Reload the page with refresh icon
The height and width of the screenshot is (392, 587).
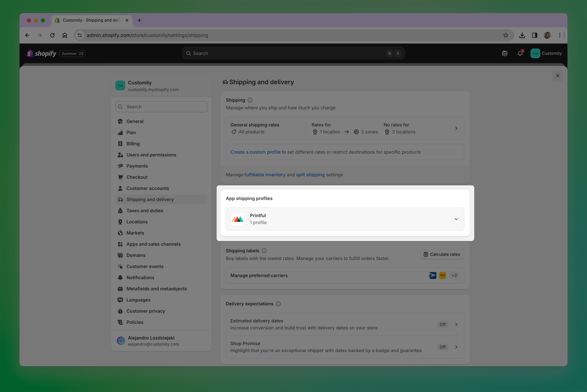point(52,35)
